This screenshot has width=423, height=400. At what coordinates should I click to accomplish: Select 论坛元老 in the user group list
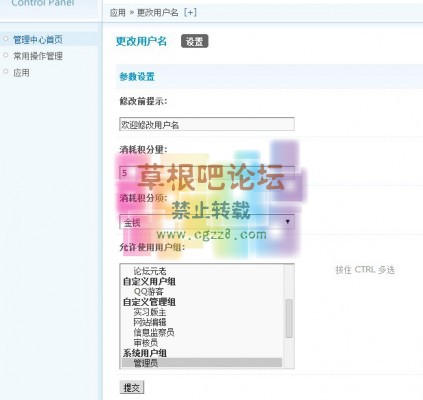click(x=150, y=271)
